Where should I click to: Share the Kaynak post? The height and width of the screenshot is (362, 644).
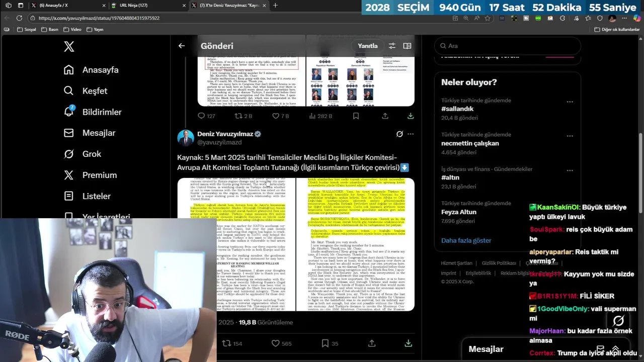(372, 343)
